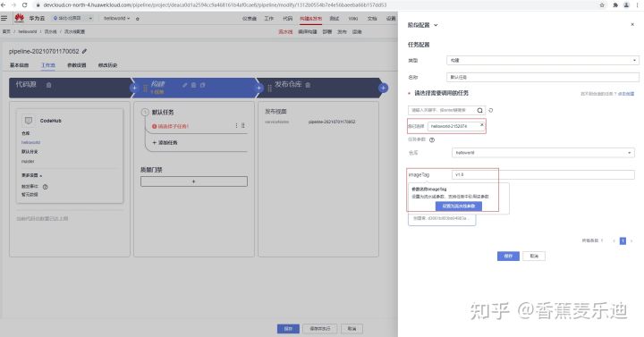
Task: Click the task keyword search input
Action: pos(443,111)
